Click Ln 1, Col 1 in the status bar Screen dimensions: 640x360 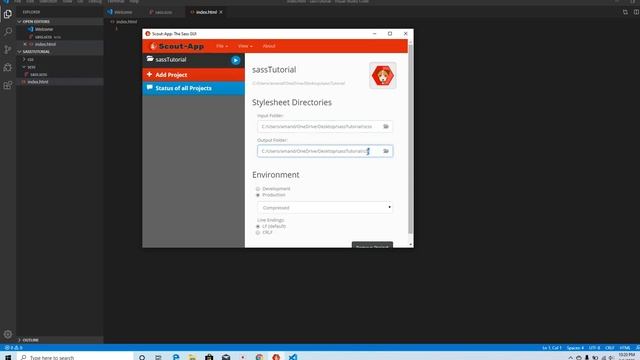[x=551, y=348]
